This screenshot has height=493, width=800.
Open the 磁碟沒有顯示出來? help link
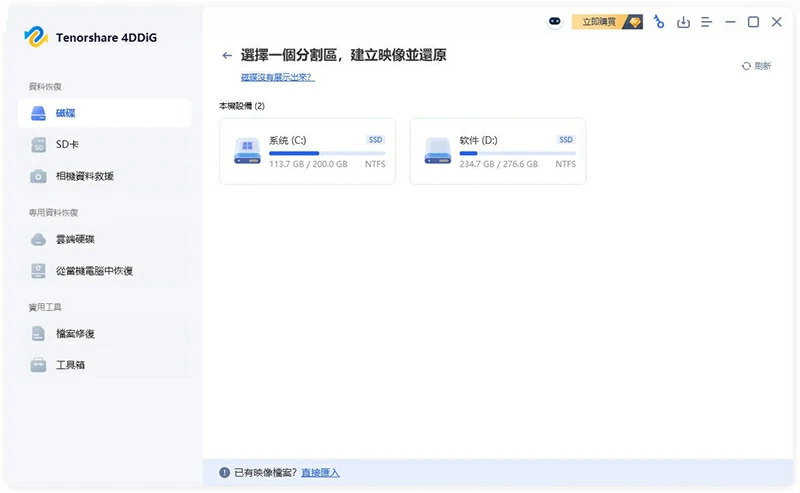277,77
